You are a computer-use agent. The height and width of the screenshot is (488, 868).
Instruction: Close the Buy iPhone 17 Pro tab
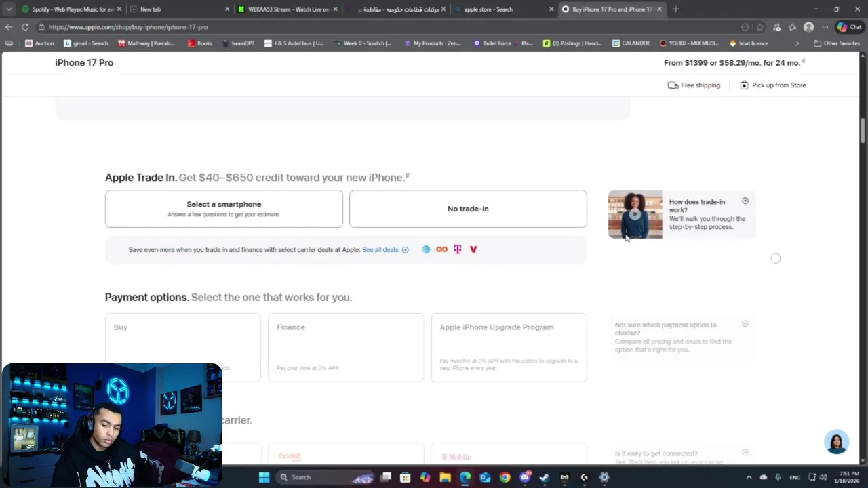coord(659,9)
